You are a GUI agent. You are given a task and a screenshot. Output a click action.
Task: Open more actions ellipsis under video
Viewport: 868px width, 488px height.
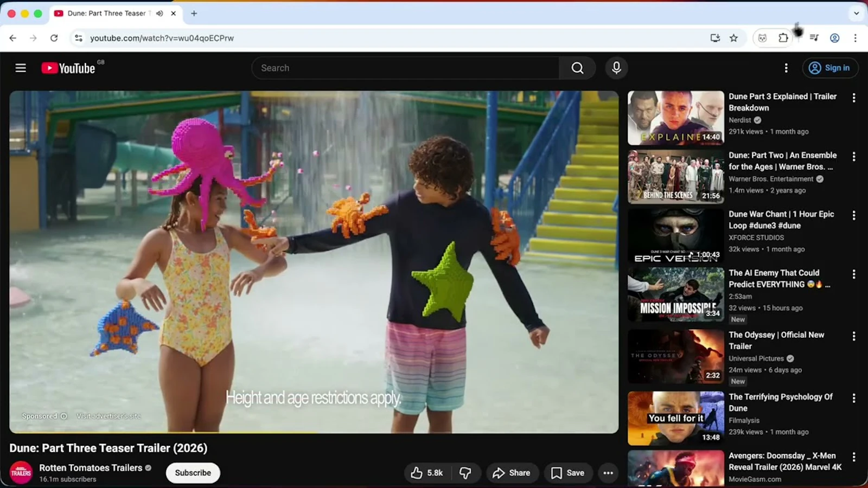click(x=608, y=473)
